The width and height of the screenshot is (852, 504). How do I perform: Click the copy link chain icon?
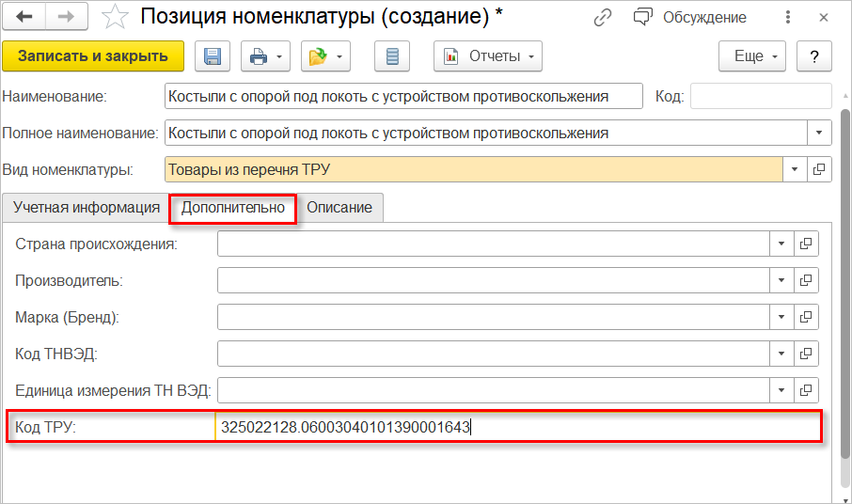coord(603,18)
